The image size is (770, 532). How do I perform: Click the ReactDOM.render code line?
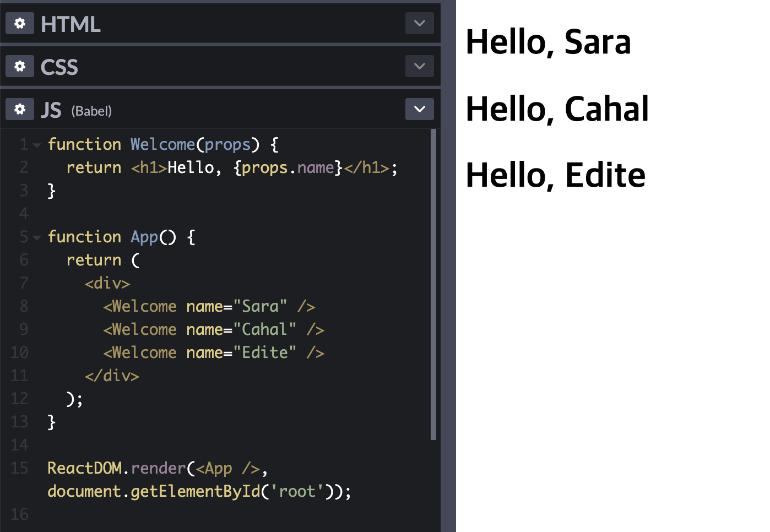coord(158,468)
